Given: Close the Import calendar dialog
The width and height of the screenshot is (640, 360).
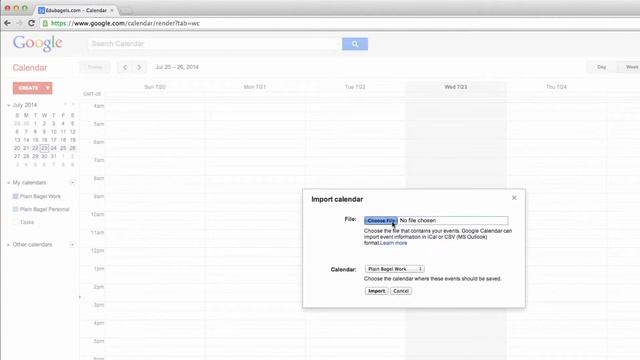Looking at the screenshot, I should pyautogui.click(x=514, y=198).
